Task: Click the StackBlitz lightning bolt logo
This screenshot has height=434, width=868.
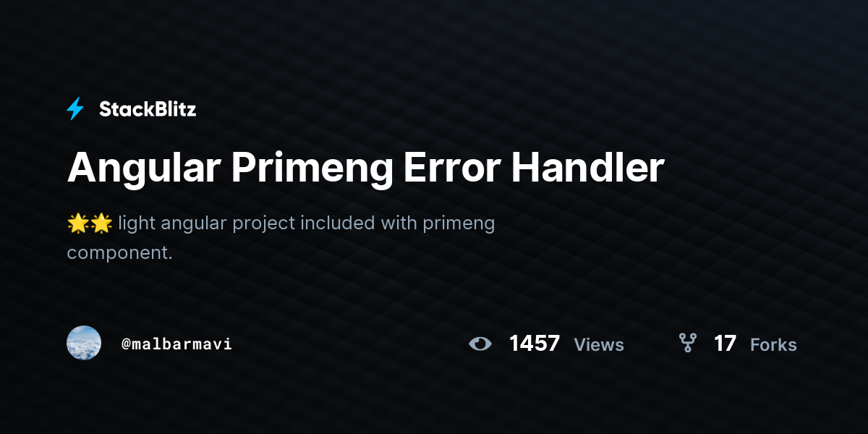Action: [75, 109]
